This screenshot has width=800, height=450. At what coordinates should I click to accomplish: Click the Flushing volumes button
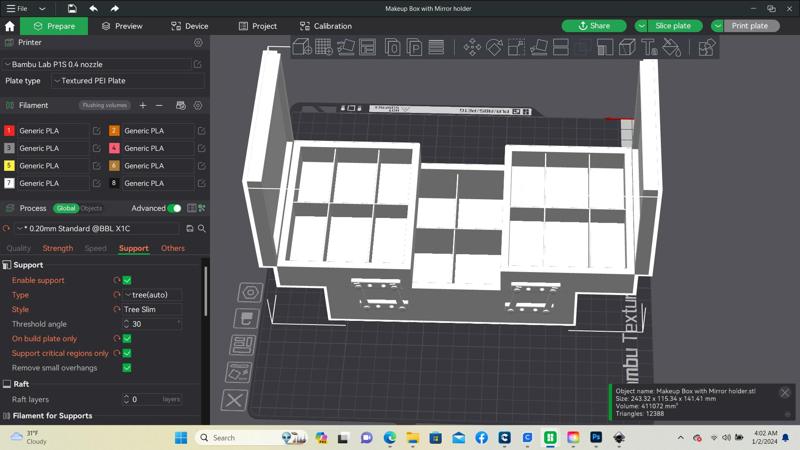(x=104, y=105)
